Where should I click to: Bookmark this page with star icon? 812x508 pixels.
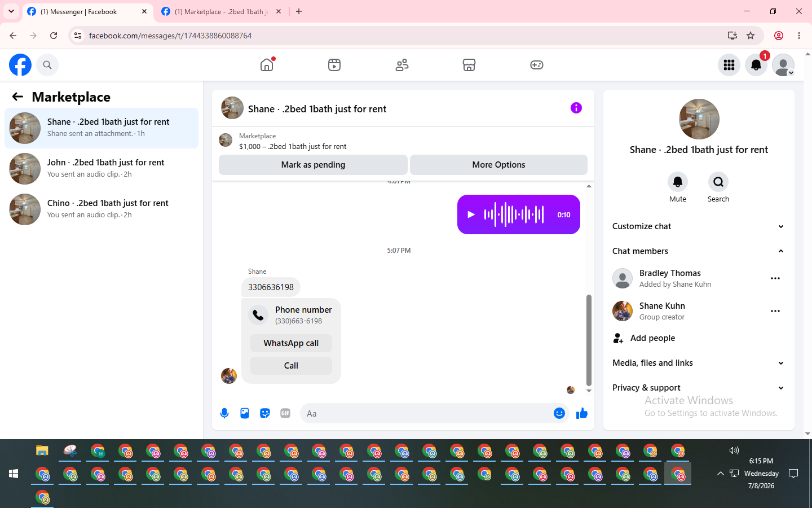[751, 36]
